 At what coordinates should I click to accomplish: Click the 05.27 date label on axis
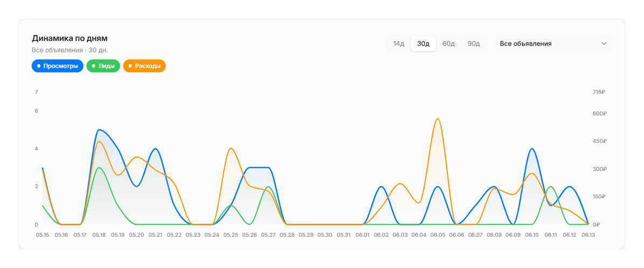tap(268, 235)
